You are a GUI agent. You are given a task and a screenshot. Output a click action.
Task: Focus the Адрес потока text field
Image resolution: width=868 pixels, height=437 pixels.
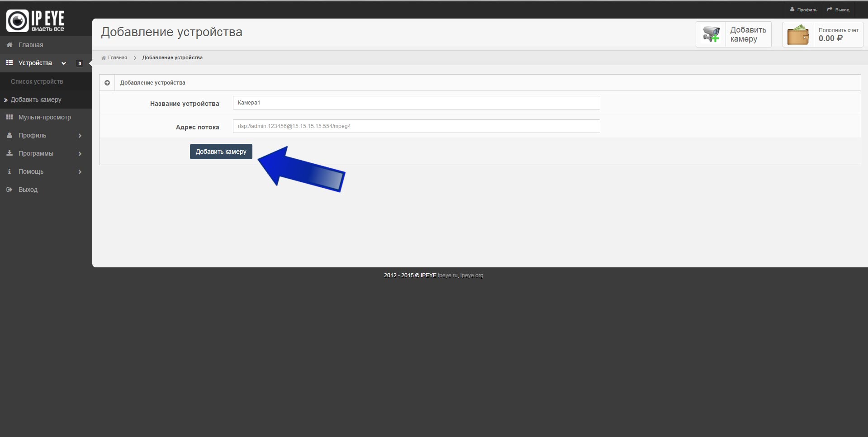pos(416,126)
